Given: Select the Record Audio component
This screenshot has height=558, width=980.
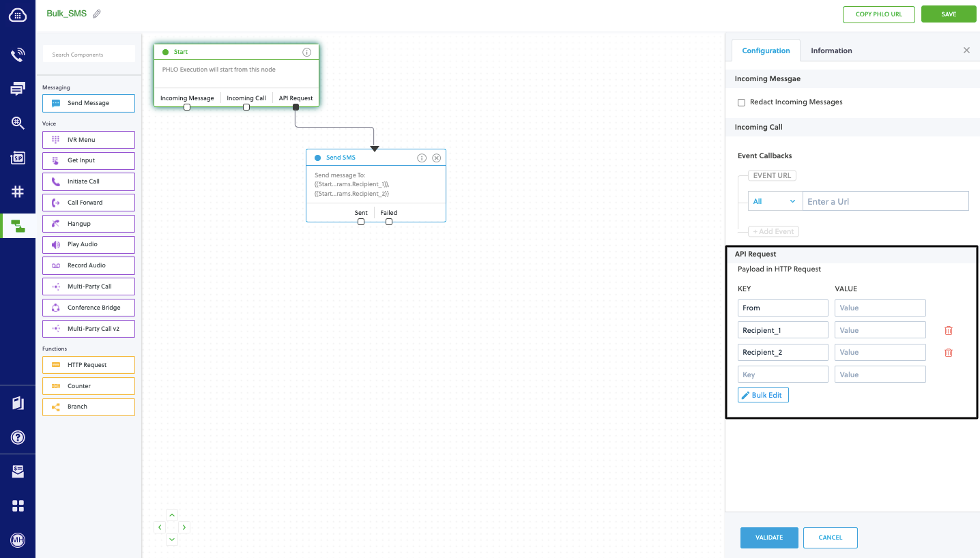Looking at the screenshot, I should pyautogui.click(x=88, y=265).
